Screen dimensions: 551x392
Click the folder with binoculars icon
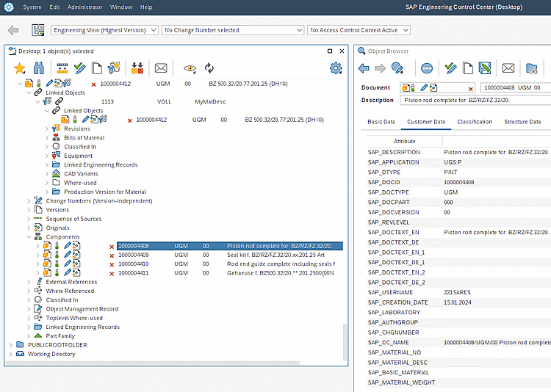(533, 68)
